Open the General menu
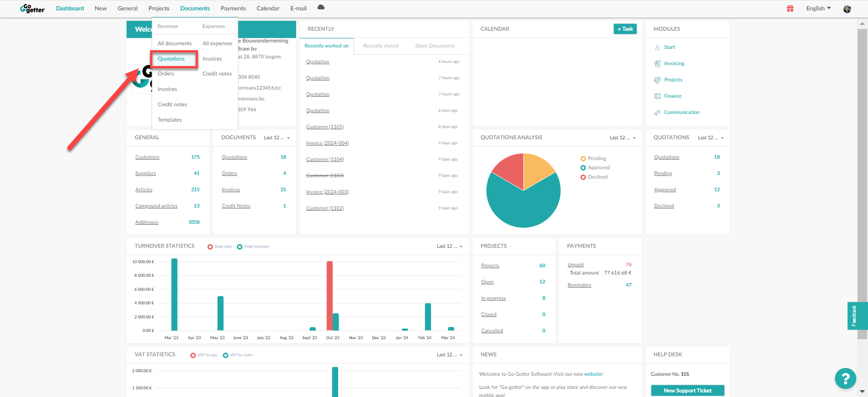Image resolution: width=868 pixels, height=397 pixels. (x=127, y=8)
